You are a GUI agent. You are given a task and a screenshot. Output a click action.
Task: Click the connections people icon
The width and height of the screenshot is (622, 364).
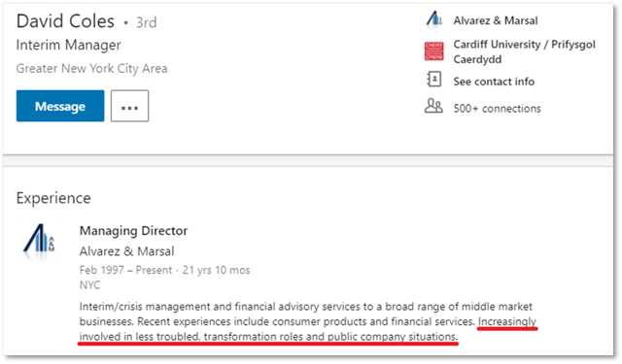click(433, 106)
